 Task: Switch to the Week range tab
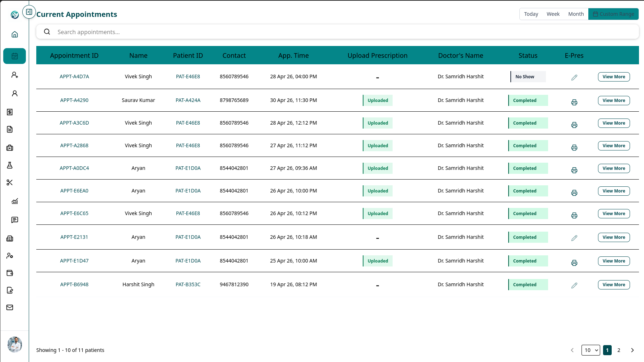click(553, 14)
